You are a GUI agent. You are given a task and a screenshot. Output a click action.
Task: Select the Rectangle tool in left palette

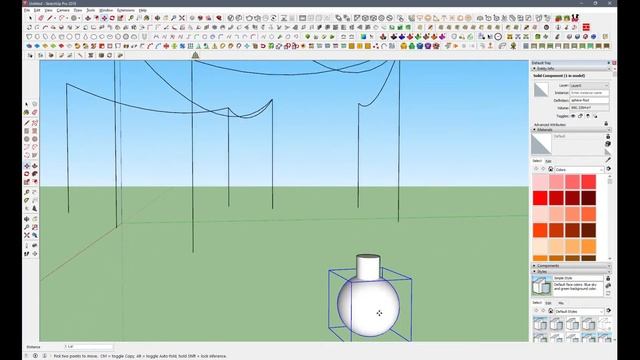pyautogui.click(x=27, y=131)
